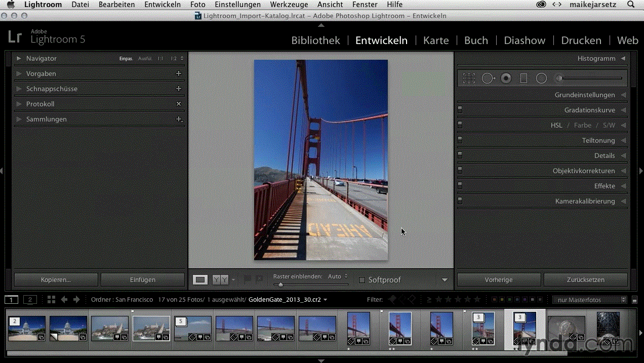This screenshot has height=363, width=644.
Task: Select the Radial Filter tool
Action: click(542, 78)
